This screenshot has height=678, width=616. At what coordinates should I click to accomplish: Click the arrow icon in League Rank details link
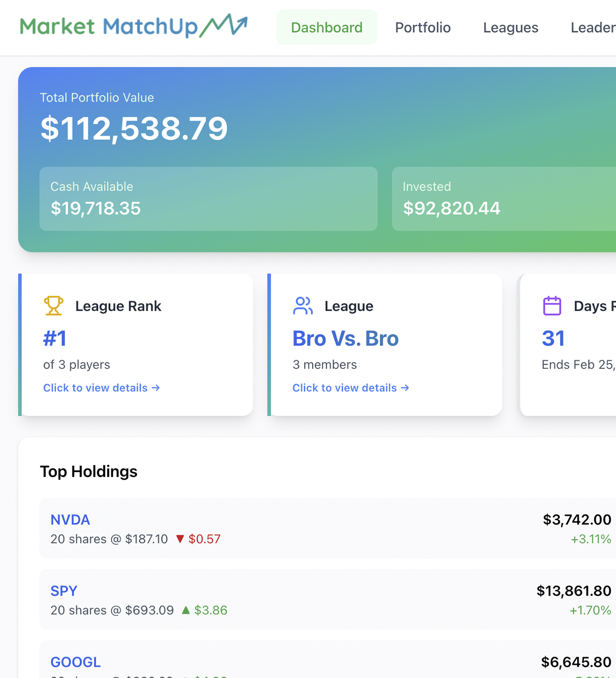click(x=156, y=388)
